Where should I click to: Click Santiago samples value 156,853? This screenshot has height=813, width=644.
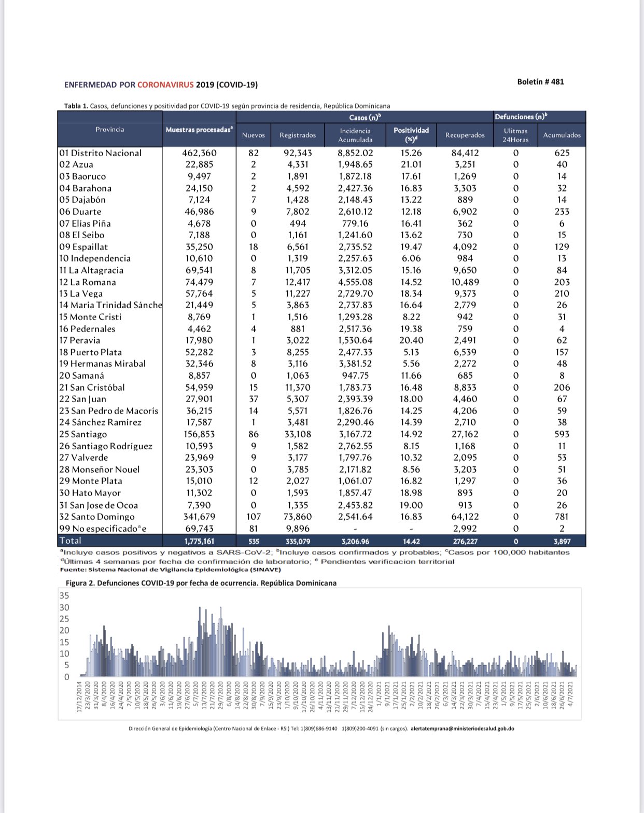[199, 434]
